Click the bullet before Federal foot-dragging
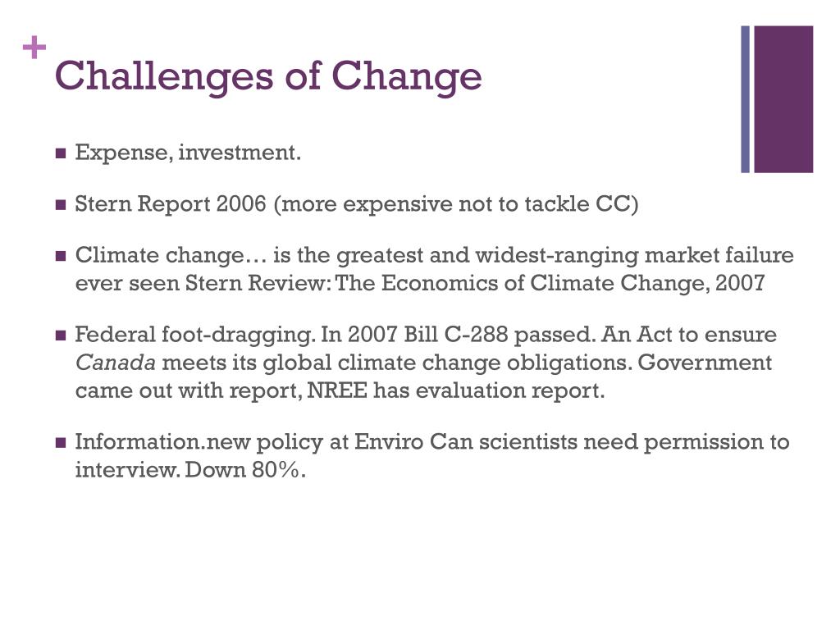 tap(61, 336)
